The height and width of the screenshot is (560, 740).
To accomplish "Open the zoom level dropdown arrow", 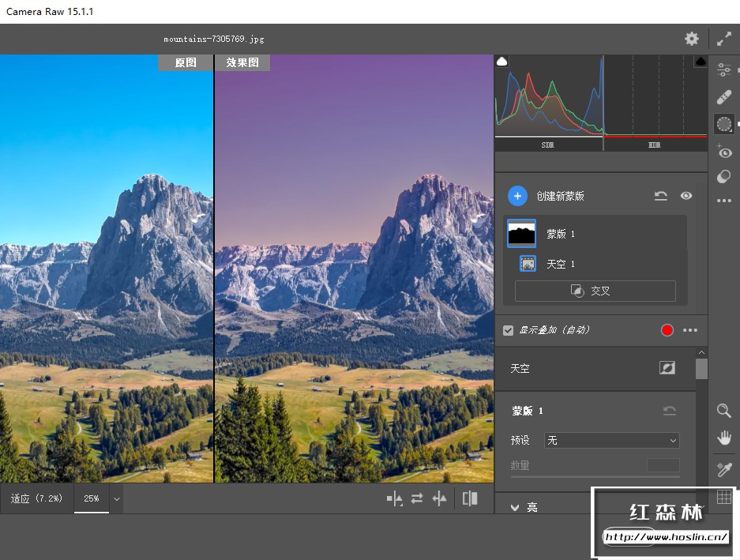I will tap(117, 498).
